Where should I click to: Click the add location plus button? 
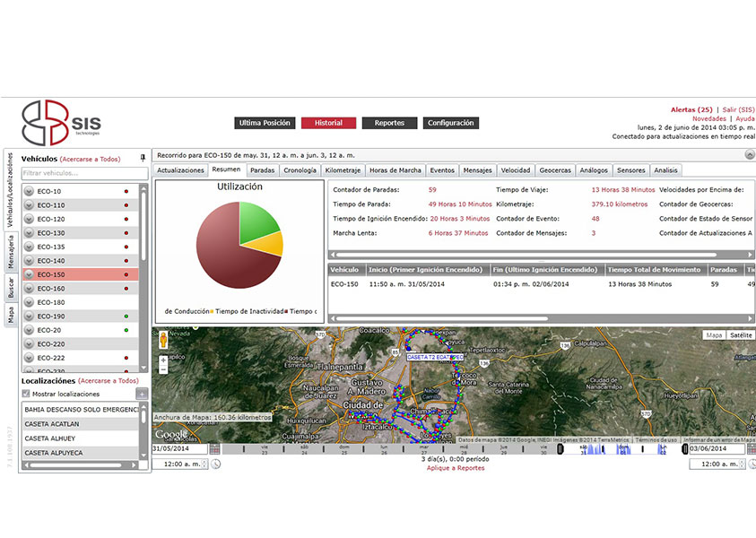(x=142, y=394)
